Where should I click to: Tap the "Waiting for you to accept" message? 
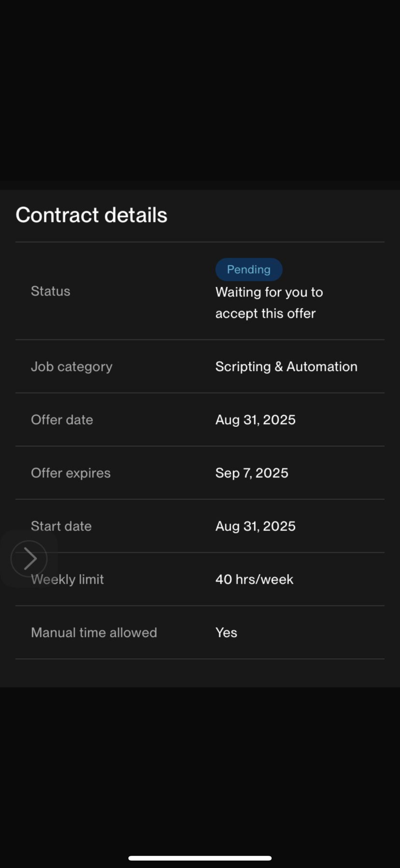269,303
